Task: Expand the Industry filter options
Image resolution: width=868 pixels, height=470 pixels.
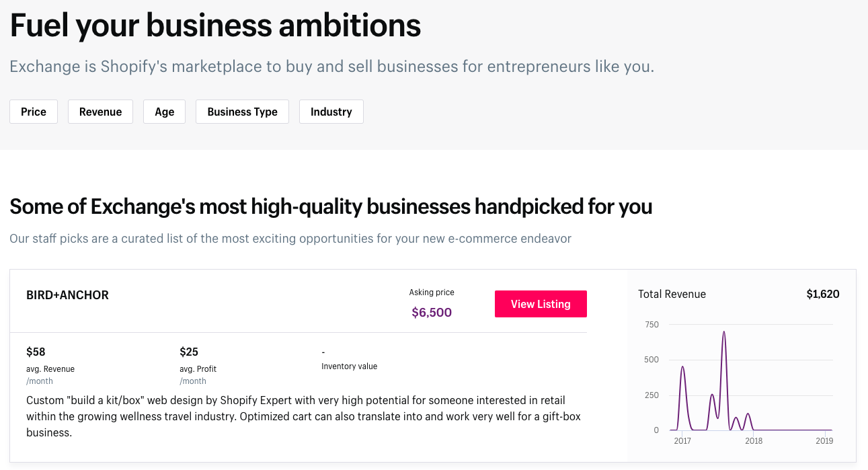Action: pyautogui.click(x=331, y=112)
